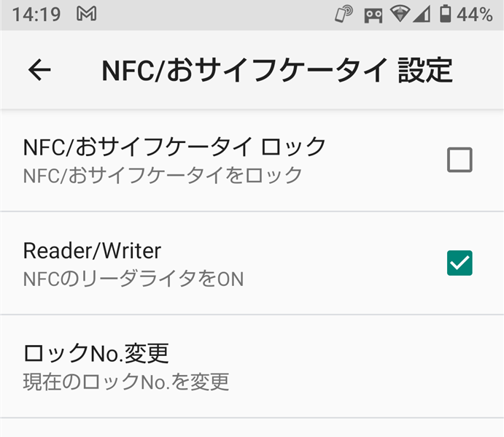Viewport: 504px width, 437px height.
Task: Tap the NFC status bar icon
Action: click(344, 14)
